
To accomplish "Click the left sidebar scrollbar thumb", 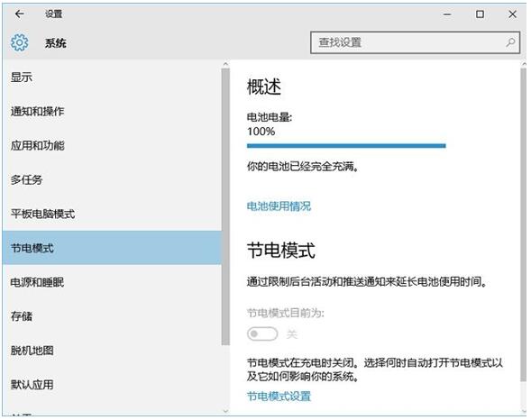I will [225, 206].
